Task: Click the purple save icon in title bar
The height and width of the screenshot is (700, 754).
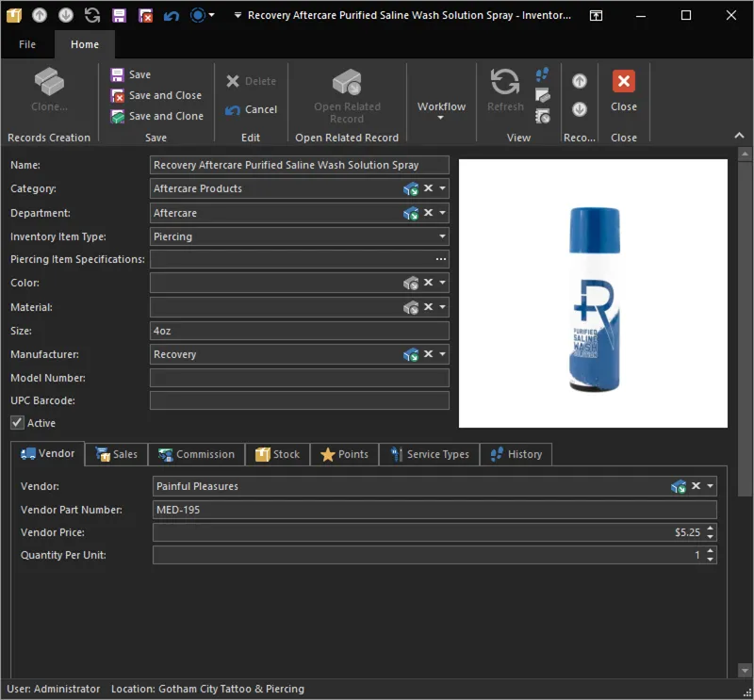Action: [x=119, y=15]
